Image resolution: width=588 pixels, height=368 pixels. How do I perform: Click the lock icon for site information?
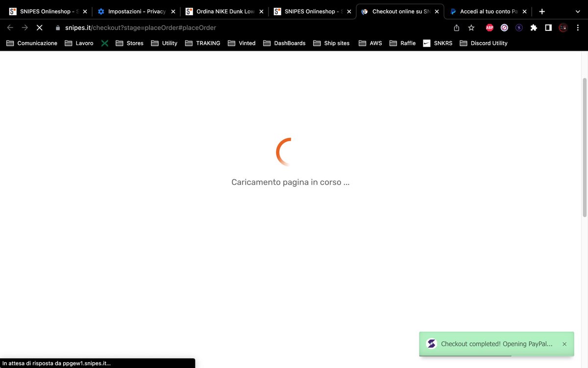coord(58,28)
